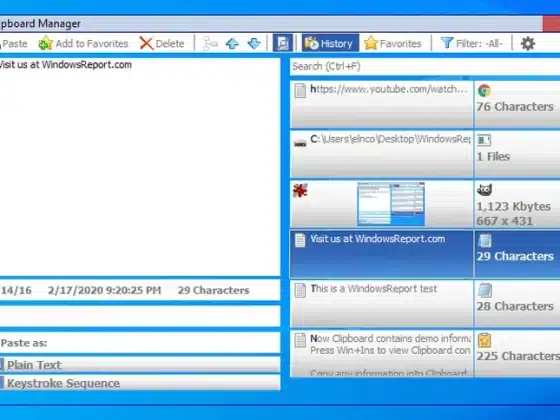Click the notepad icon above 28 Characters
560x420 pixels.
[x=484, y=290]
